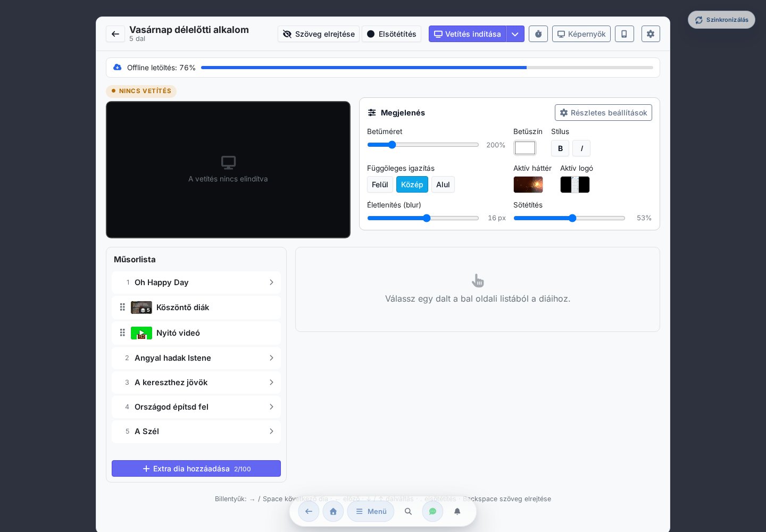The width and height of the screenshot is (766, 532).
Task: Open the Betűszín white color swatch
Action: point(525,148)
